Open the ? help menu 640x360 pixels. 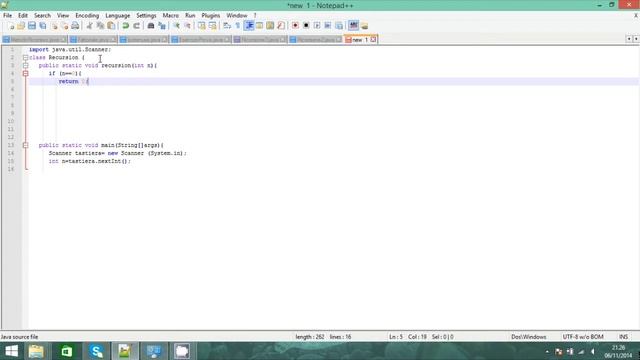255,16
